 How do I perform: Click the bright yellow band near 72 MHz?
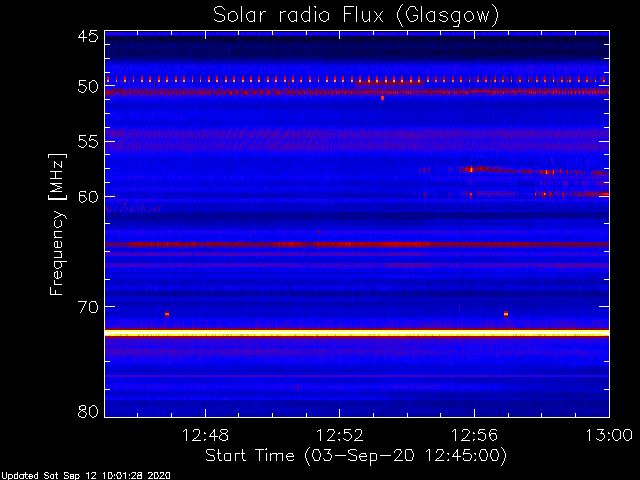[x=357, y=333]
